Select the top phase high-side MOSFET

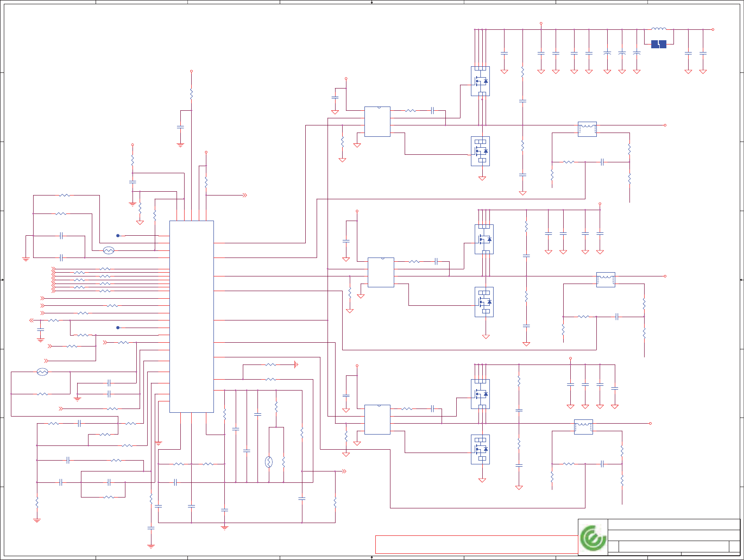click(480, 81)
